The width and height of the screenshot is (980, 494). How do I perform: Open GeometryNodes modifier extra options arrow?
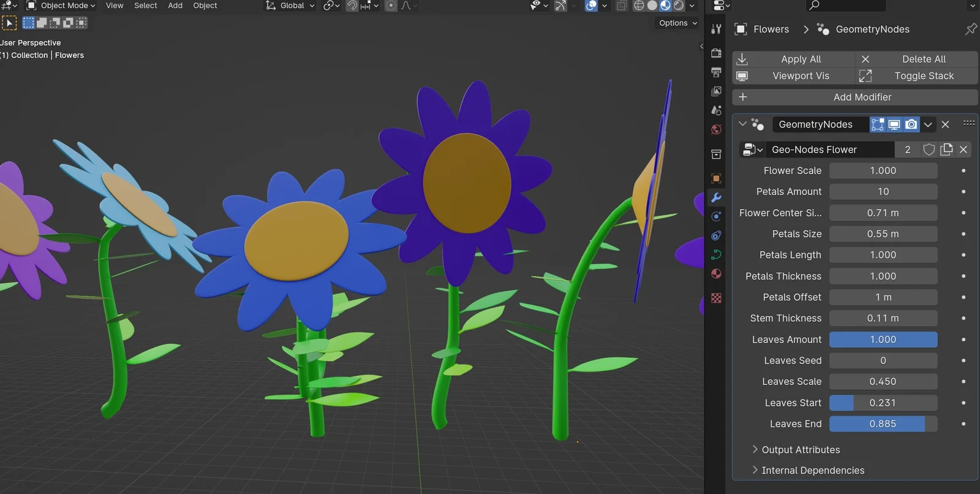click(928, 124)
